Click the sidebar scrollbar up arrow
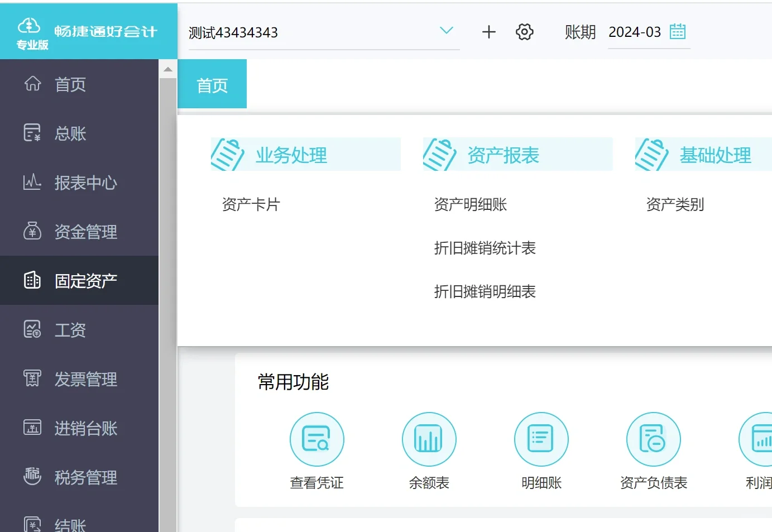 (168, 69)
